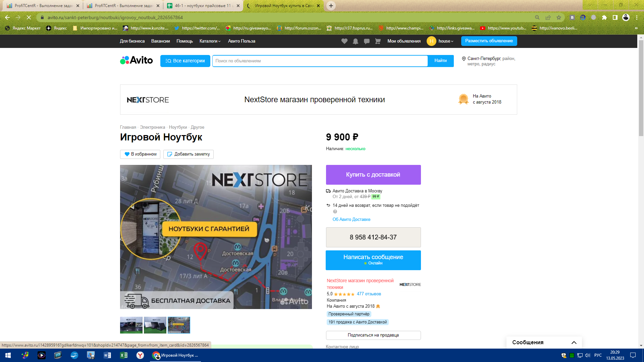This screenshot has width=644, height=362.
Task: Switch to 46-1 ноутбуки прайсовые tab
Action: pos(203,6)
